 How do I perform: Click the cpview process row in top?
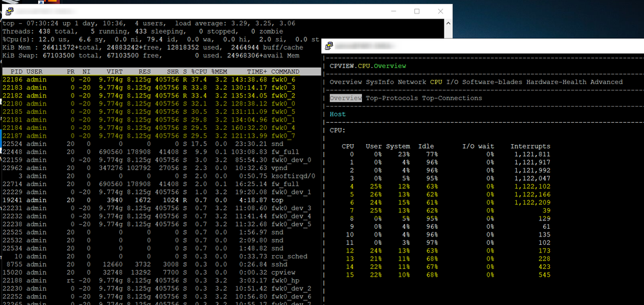click(161, 272)
